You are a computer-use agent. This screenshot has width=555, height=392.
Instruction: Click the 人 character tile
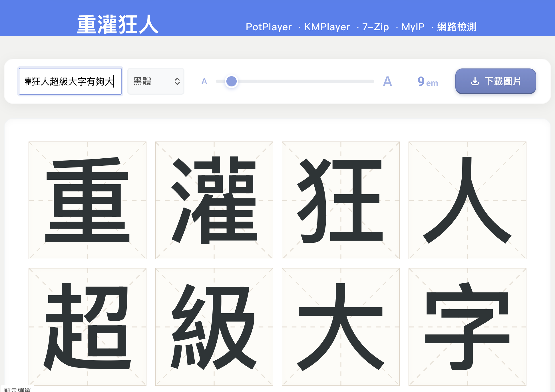(467, 200)
